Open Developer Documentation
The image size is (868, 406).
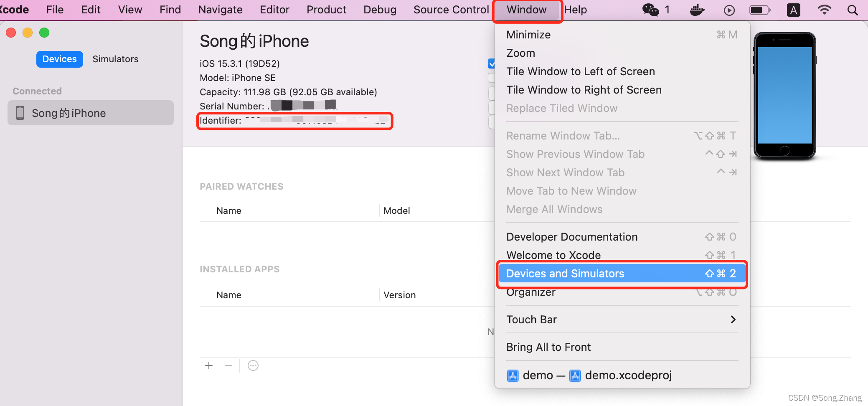[x=622, y=237]
